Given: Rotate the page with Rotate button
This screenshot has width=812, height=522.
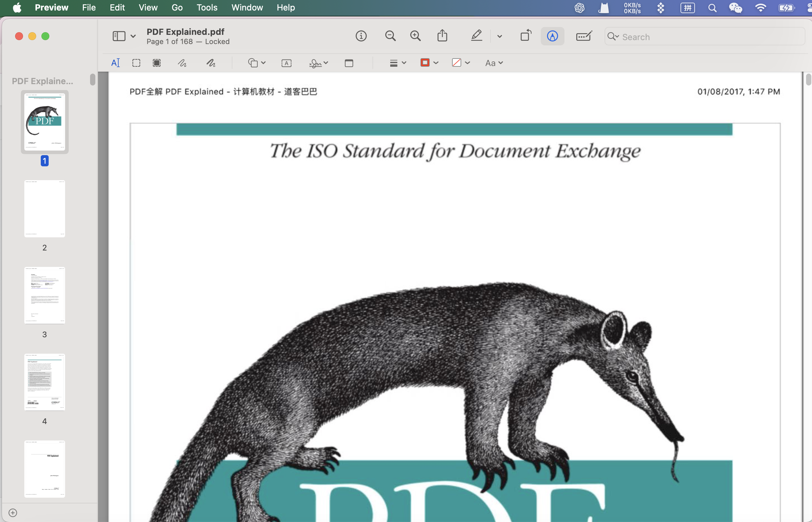Looking at the screenshot, I should tap(526, 36).
